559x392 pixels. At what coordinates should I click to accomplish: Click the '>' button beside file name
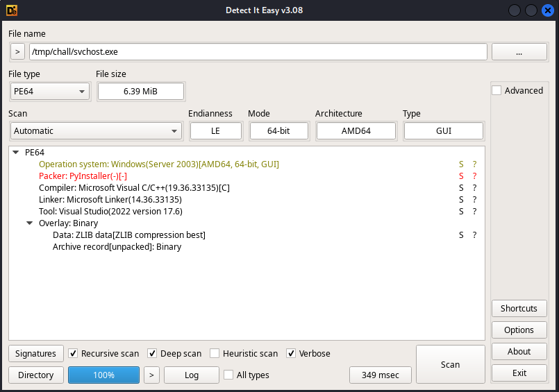tap(17, 51)
